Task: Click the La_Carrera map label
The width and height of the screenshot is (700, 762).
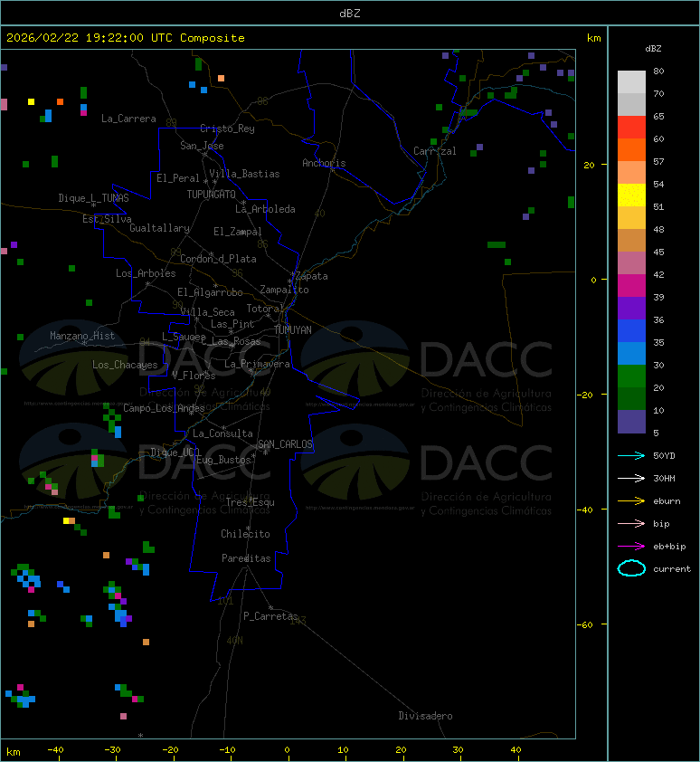Action: coord(128,119)
